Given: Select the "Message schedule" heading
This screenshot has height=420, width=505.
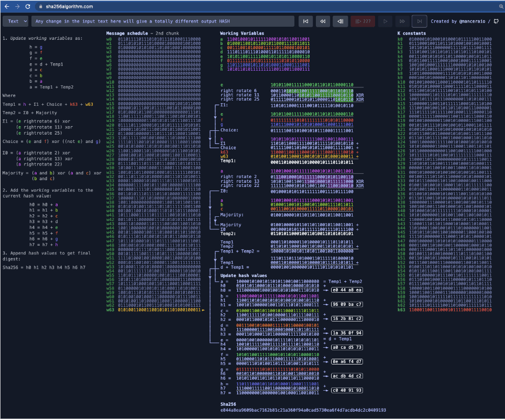Looking at the screenshot, I should tap(127, 33).
